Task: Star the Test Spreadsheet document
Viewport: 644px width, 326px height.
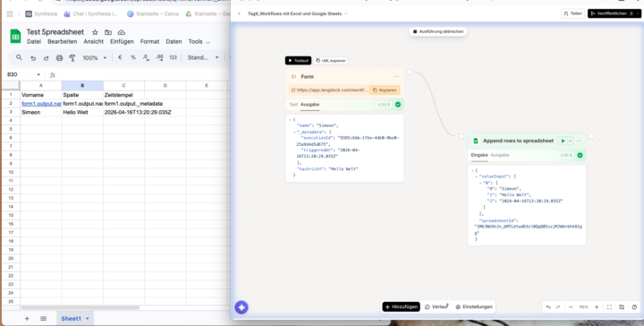Action: coord(95,32)
